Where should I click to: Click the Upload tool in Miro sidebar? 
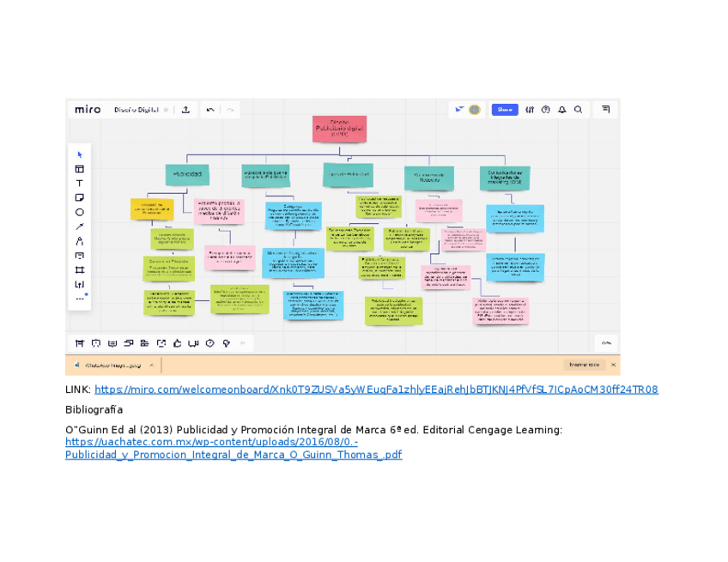[x=80, y=285]
